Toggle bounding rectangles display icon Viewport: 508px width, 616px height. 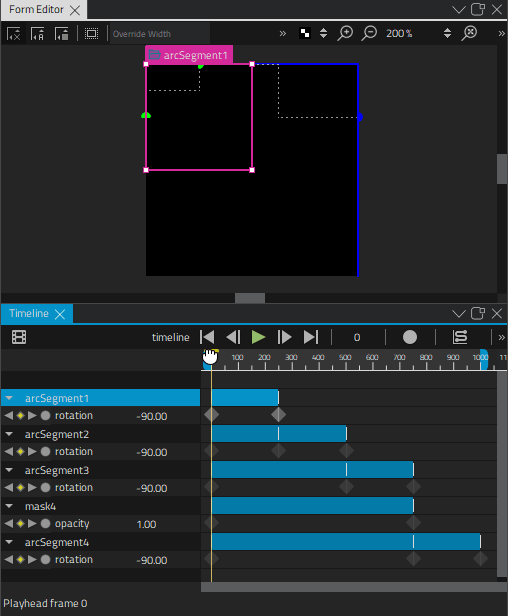(x=91, y=34)
